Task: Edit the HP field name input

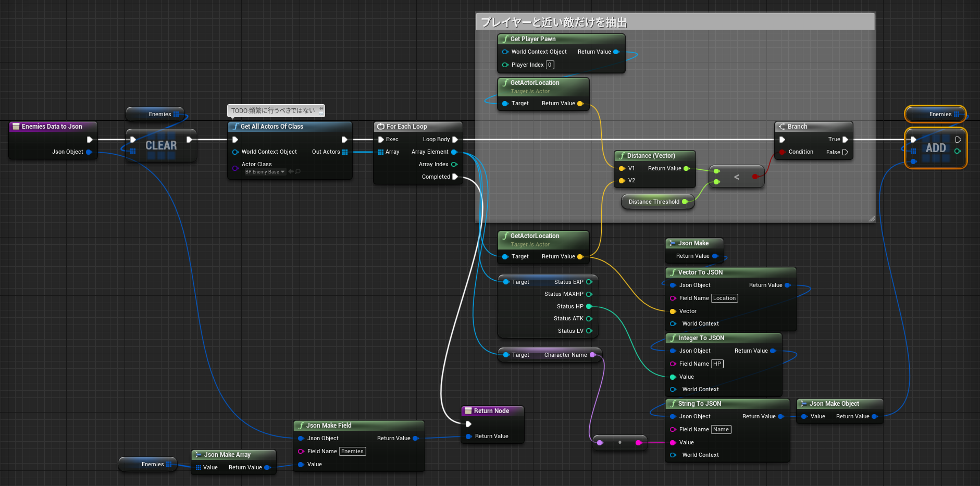Action: 717,364
